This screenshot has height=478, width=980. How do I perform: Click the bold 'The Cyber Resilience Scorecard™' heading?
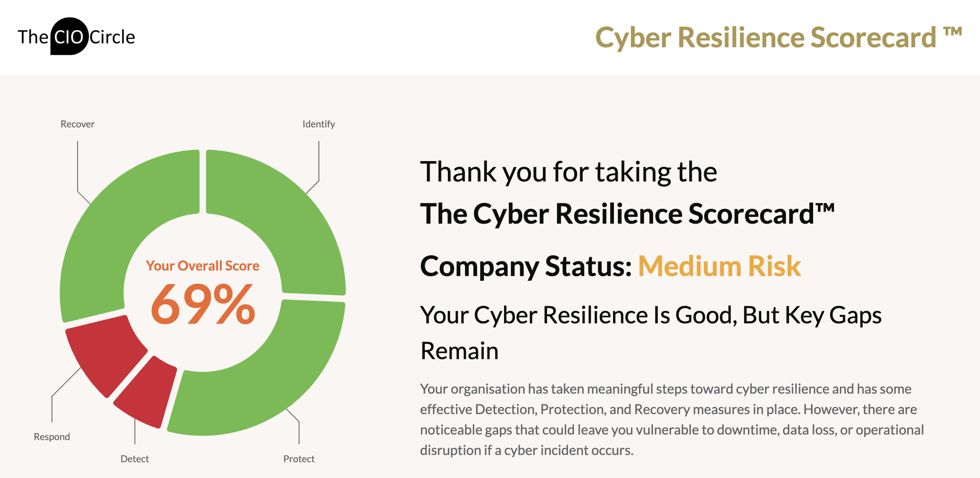pyautogui.click(x=627, y=213)
